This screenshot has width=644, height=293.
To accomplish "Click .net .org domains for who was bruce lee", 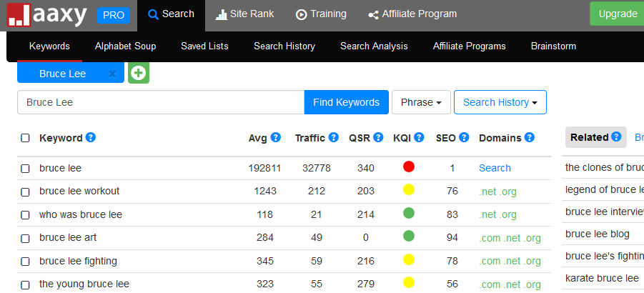I will coord(497,214).
